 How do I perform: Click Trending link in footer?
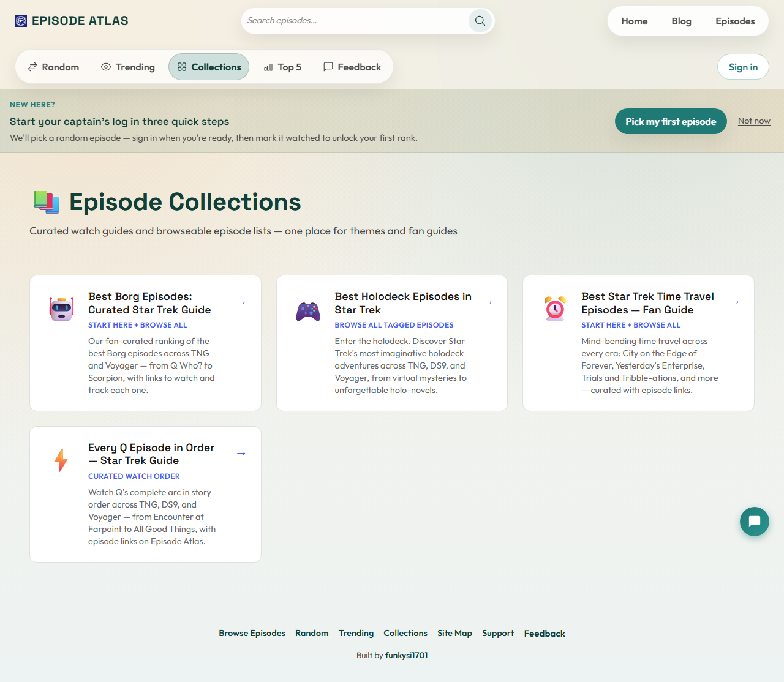pos(356,633)
